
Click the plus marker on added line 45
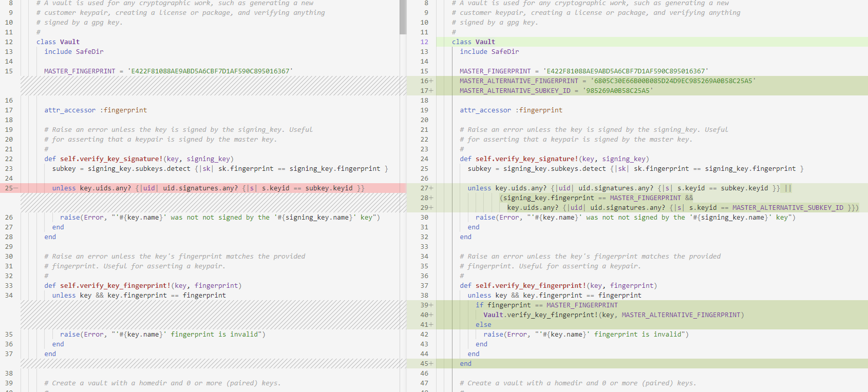pos(431,364)
